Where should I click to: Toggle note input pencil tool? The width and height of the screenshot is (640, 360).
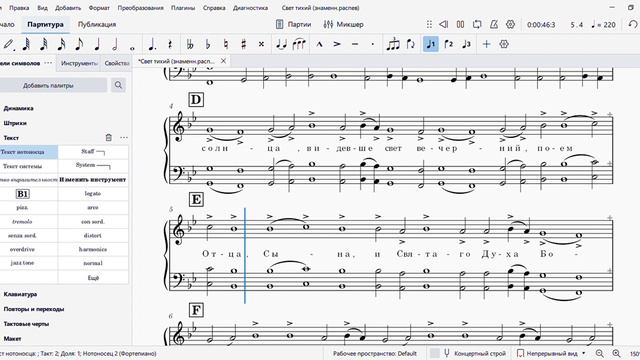tap(8, 44)
